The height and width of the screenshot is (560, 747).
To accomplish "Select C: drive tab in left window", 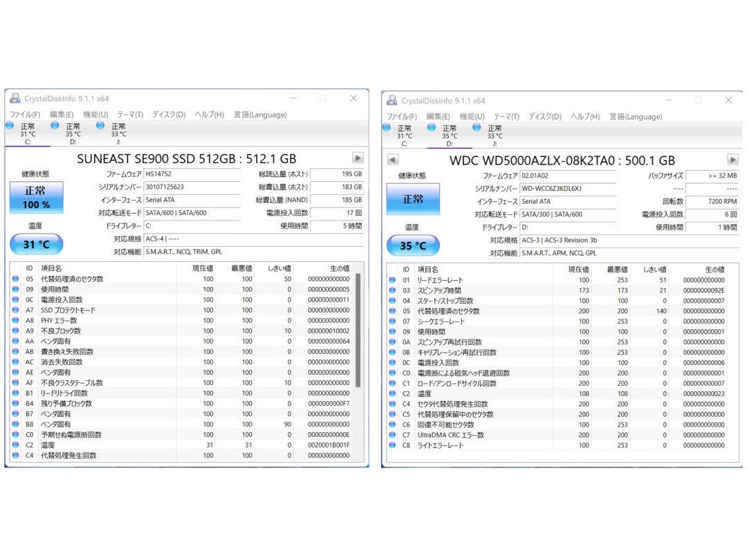I will 27,133.
